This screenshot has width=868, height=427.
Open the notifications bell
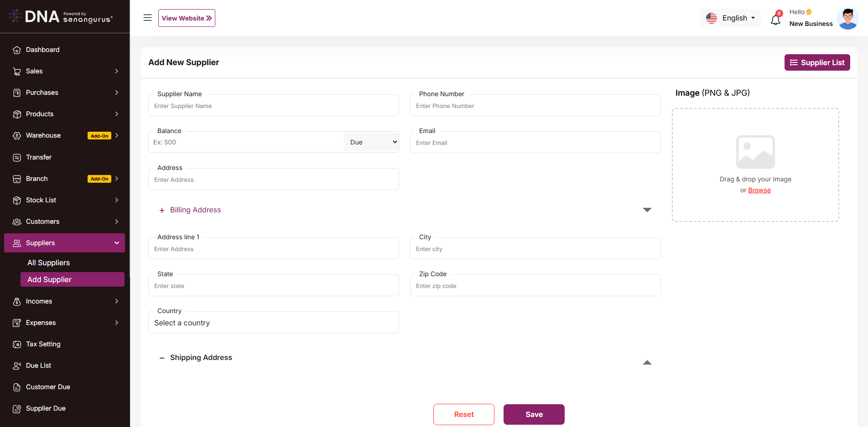coord(775,20)
